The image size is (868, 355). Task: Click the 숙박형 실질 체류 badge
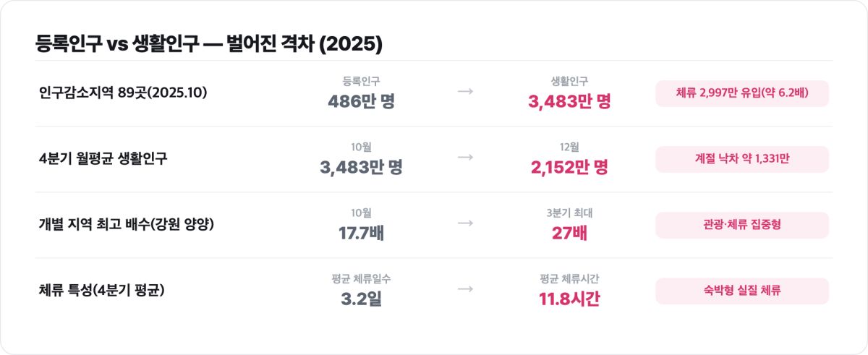[x=742, y=291]
